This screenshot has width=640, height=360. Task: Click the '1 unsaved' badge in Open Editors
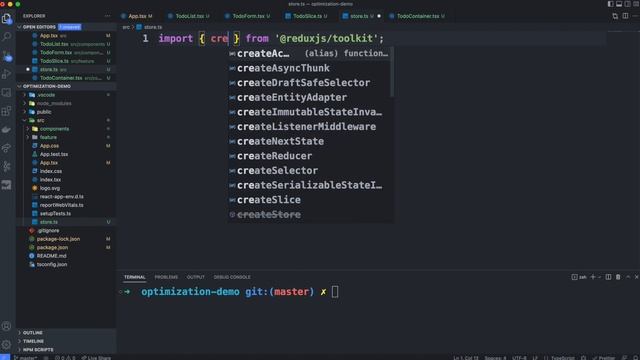(69, 27)
